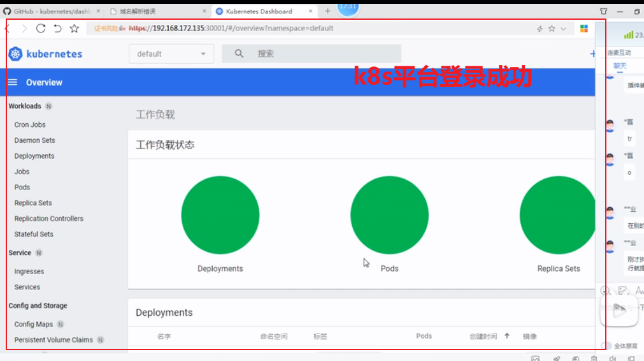
Task: Reload the page with refresh icon
Action: [41, 28]
